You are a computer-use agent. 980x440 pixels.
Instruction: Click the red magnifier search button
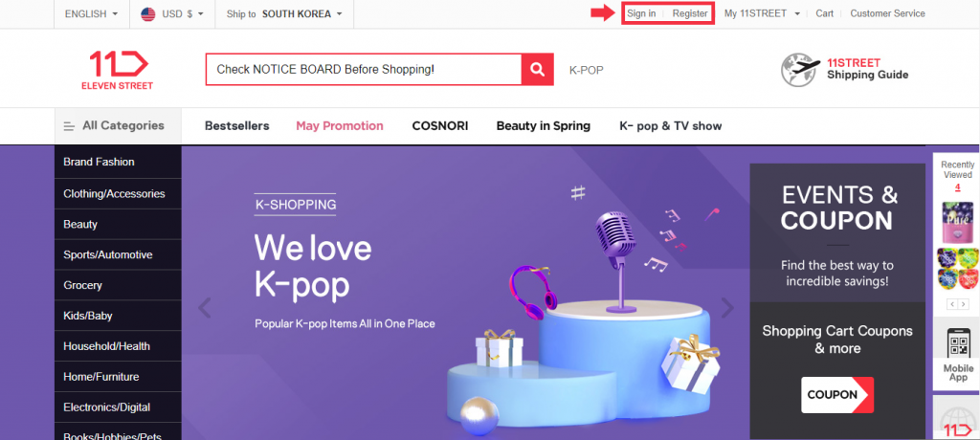click(x=538, y=70)
